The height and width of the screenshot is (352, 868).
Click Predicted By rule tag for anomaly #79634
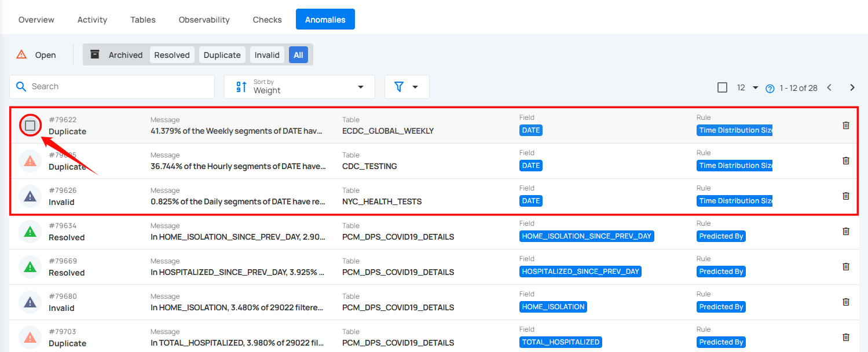pyautogui.click(x=721, y=236)
